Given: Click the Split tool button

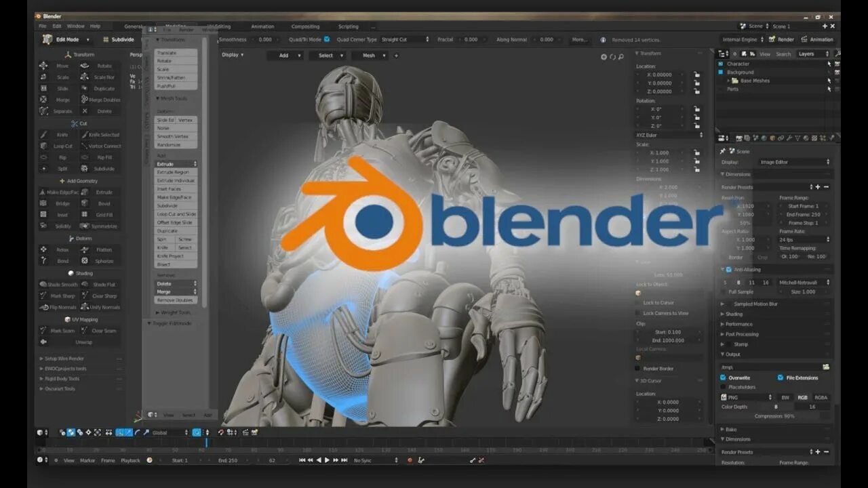Looking at the screenshot, I should click(58, 168).
